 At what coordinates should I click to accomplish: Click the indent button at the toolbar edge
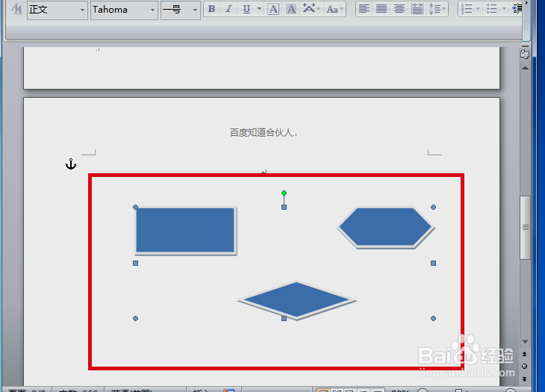(517, 9)
